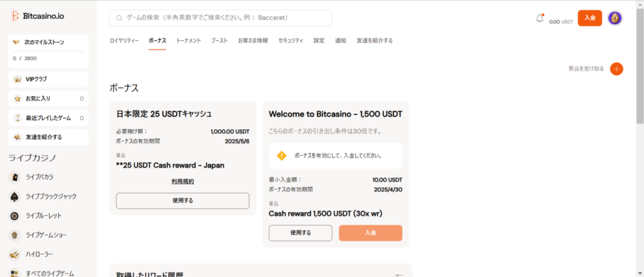Click the 10.00 USDT minimum deposit value
This screenshot has width=644, height=277.
(387, 180)
